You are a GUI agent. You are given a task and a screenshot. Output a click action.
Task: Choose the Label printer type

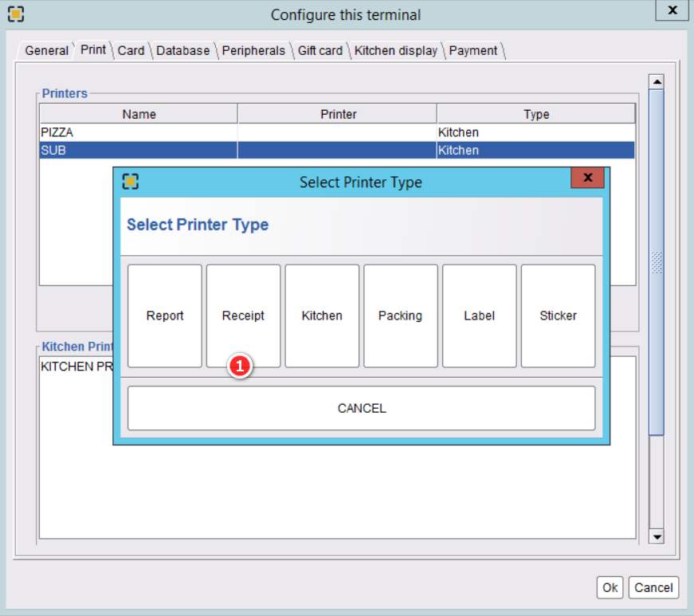coord(480,316)
